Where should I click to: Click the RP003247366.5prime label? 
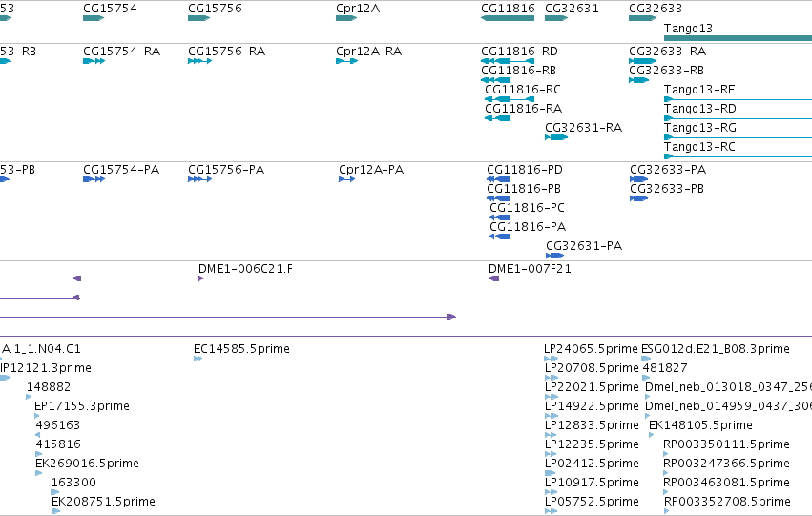click(726, 464)
